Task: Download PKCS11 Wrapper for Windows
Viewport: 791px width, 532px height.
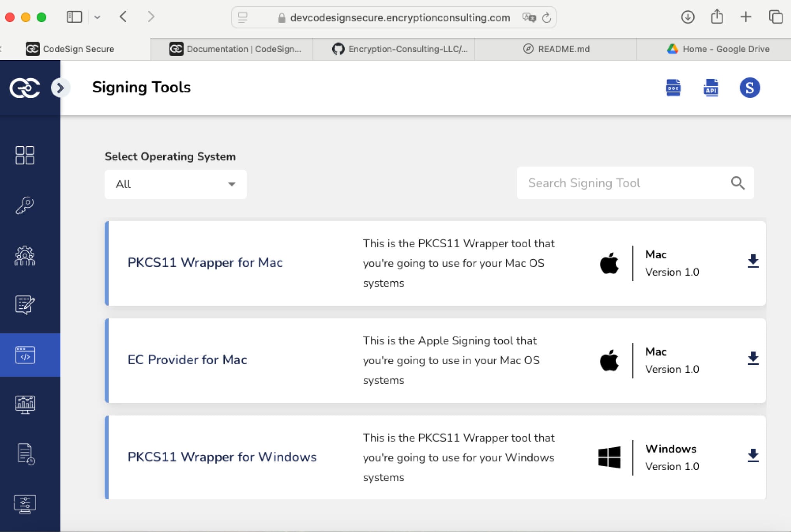Action: [x=753, y=456]
